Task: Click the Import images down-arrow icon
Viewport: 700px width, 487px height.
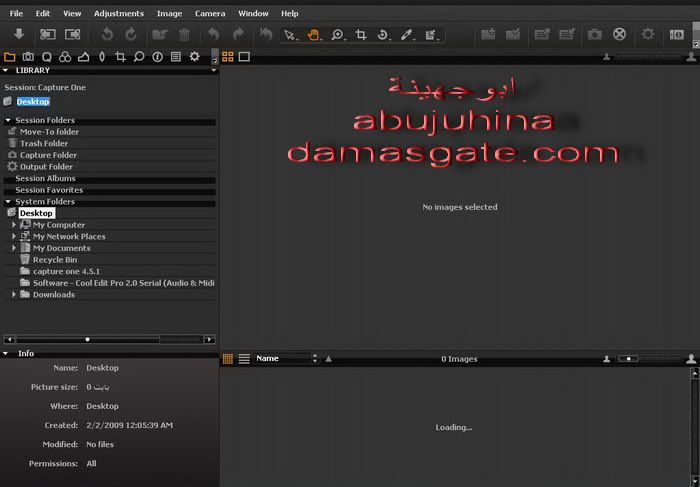Action: point(19,33)
